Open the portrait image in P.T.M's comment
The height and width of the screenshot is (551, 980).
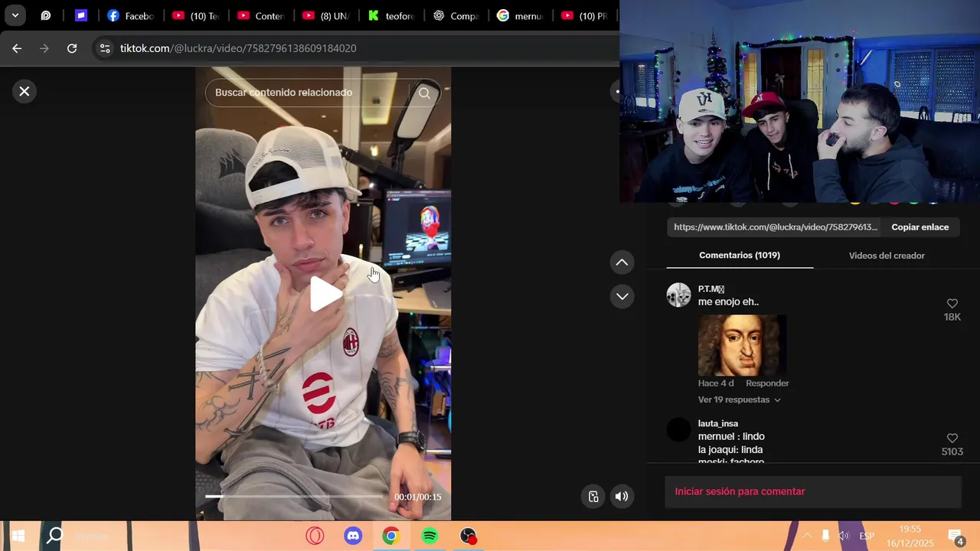742,345
